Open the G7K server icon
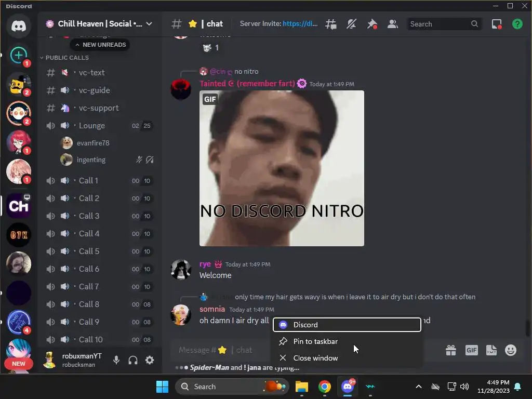The height and width of the screenshot is (399, 532). tap(19, 235)
